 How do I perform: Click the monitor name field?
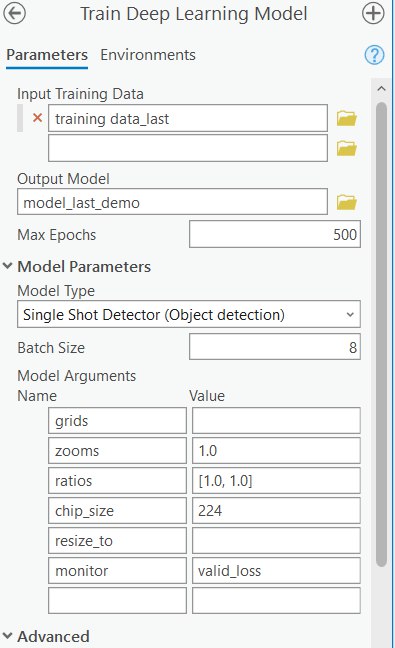[117, 571]
